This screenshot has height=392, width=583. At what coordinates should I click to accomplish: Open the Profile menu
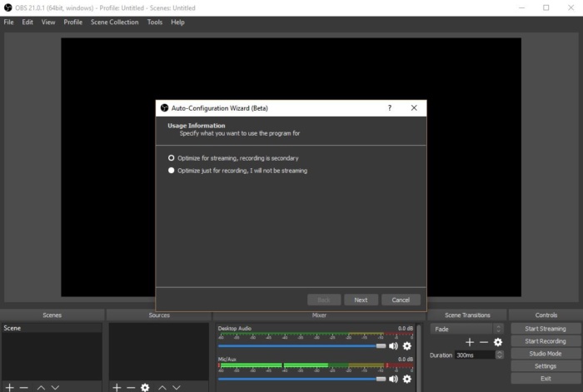[73, 22]
